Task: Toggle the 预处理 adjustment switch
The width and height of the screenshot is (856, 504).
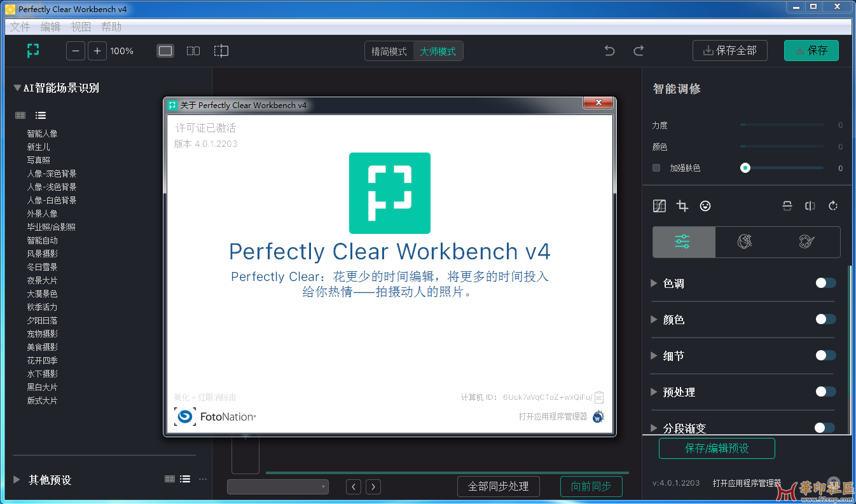Action: tap(825, 392)
